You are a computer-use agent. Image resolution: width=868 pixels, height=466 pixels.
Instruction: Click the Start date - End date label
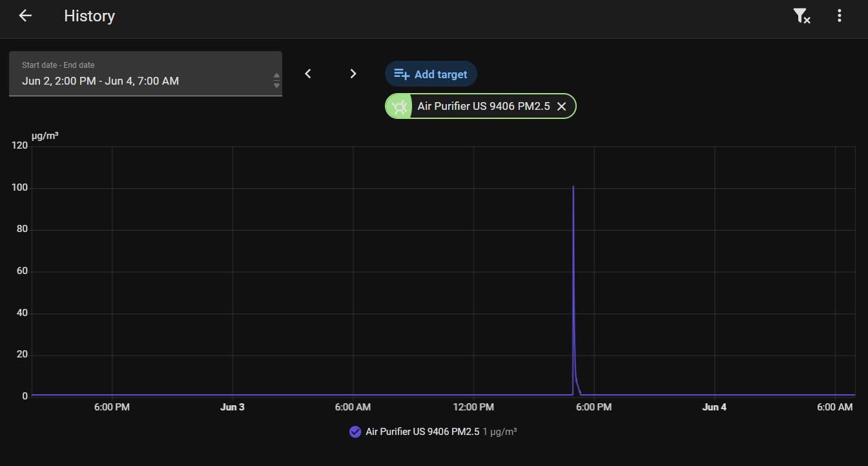pos(58,65)
